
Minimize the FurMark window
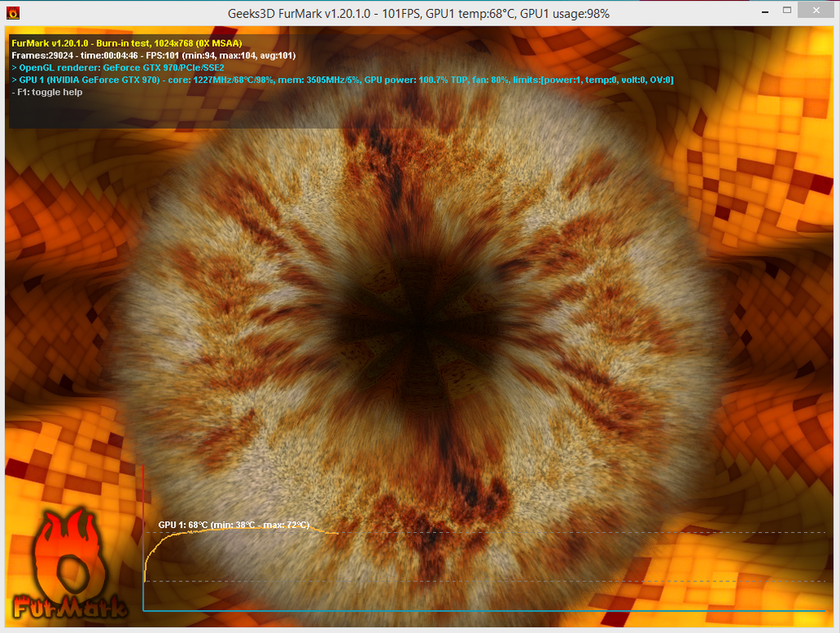coord(765,11)
